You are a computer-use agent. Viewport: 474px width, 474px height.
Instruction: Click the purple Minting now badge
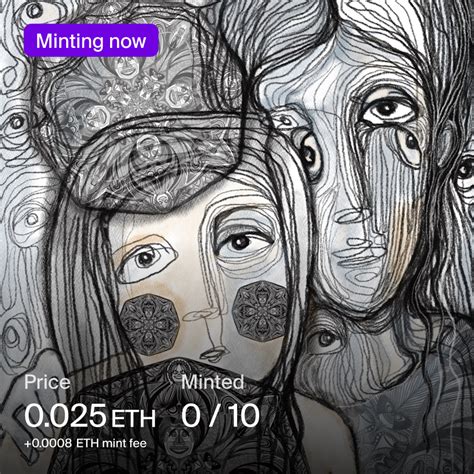click(x=91, y=41)
